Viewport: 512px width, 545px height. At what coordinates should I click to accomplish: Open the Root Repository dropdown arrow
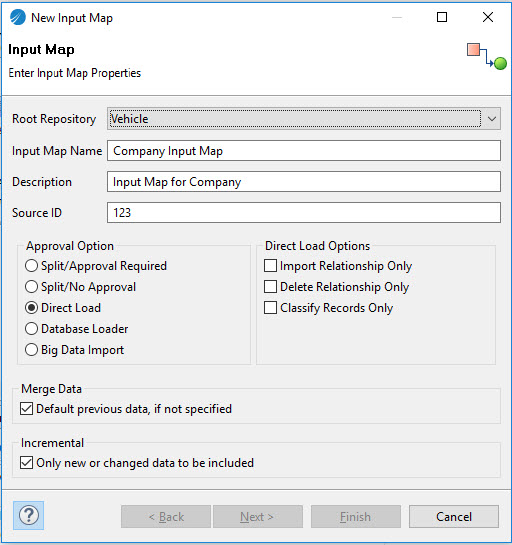point(491,119)
